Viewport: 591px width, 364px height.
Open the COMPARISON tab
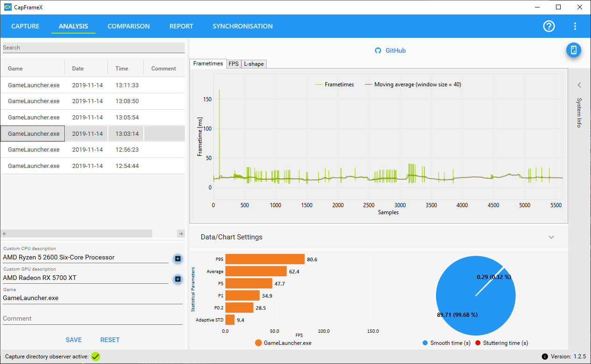click(129, 26)
